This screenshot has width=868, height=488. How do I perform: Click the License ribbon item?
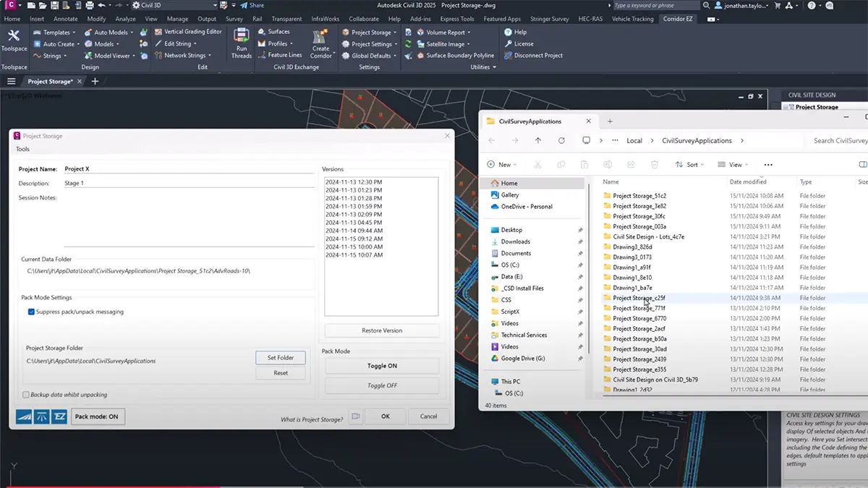519,44
